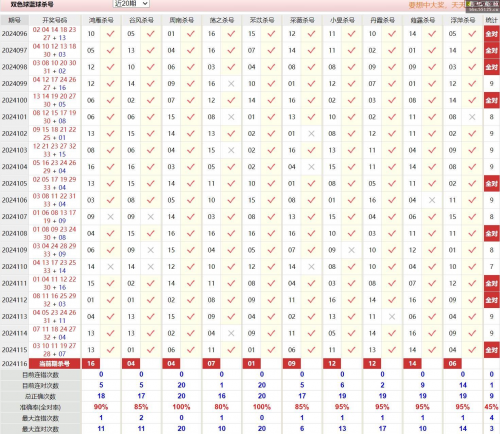Click the red 全对 cell in row 2024105
The image size is (500, 434).
[x=492, y=184]
